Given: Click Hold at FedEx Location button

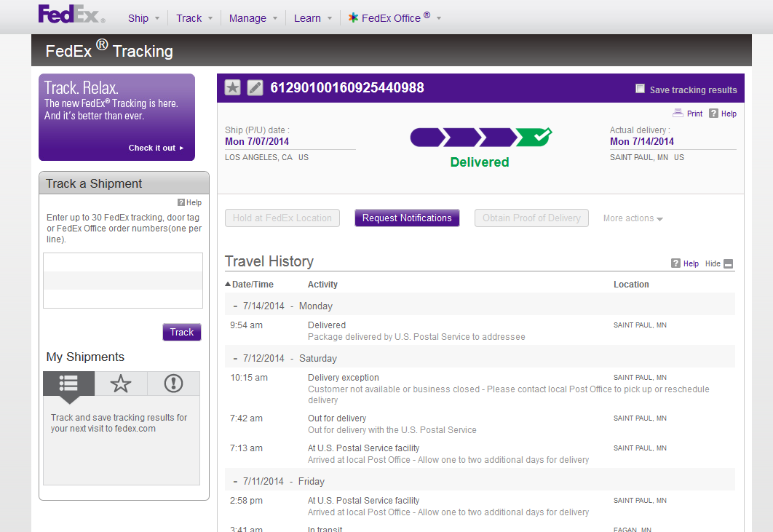Looking at the screenshot, I should [x=282, y=218].
